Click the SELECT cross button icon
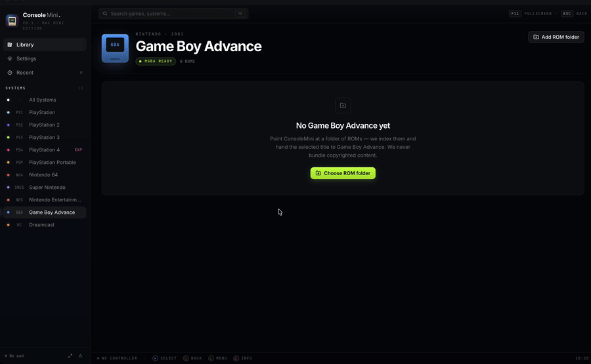Image resolution: width=591 pixels, height=364 pixels. 155,358
